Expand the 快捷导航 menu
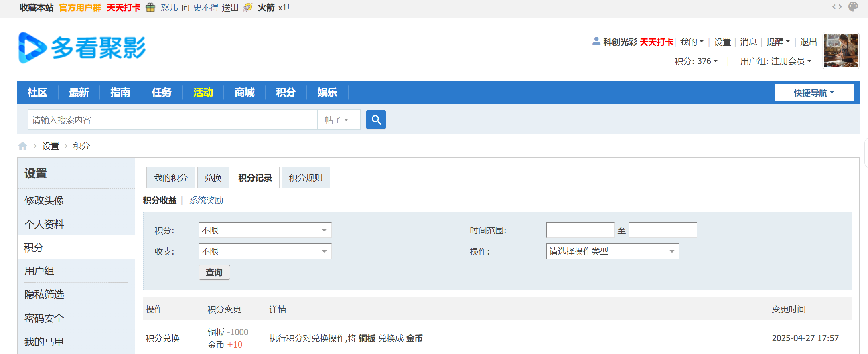868x354 pixels. (813, 93)
